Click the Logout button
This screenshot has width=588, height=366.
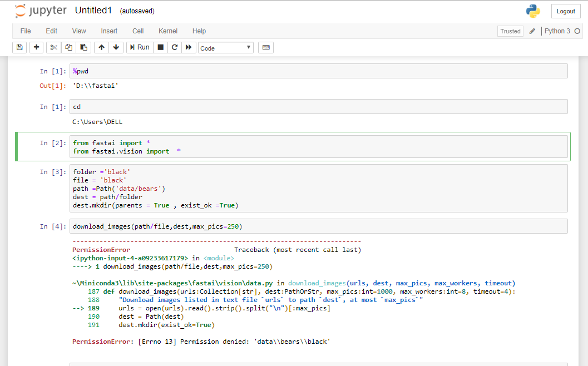[566, 11]
